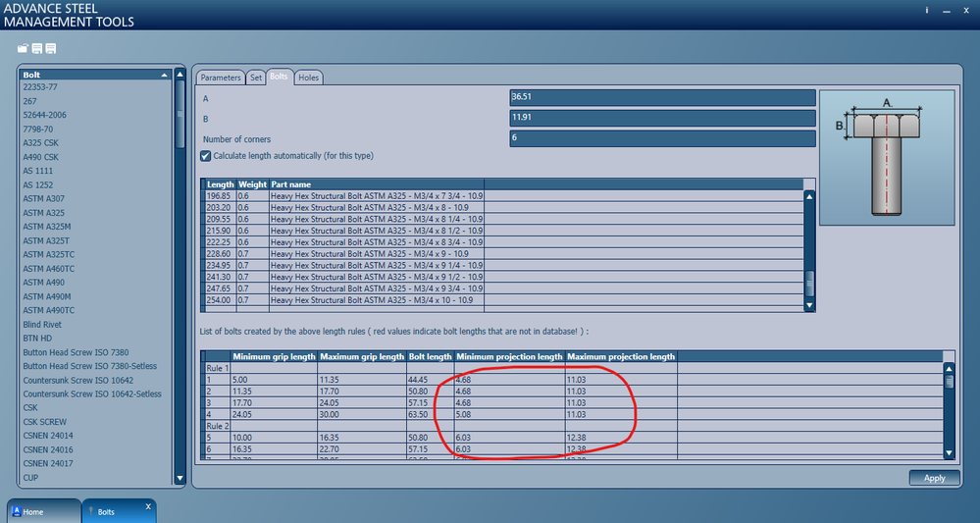Click bolt list scrollbar down arrow
980x523 pixels.
(x=180, y=479)
